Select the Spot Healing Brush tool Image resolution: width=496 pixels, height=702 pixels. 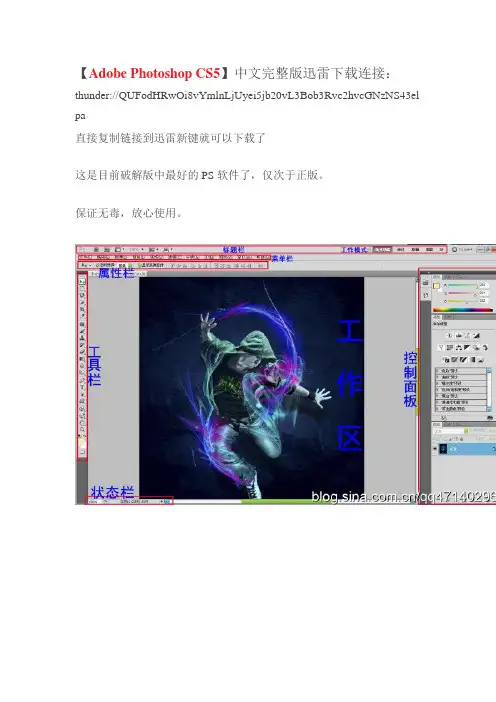point(82,324)
